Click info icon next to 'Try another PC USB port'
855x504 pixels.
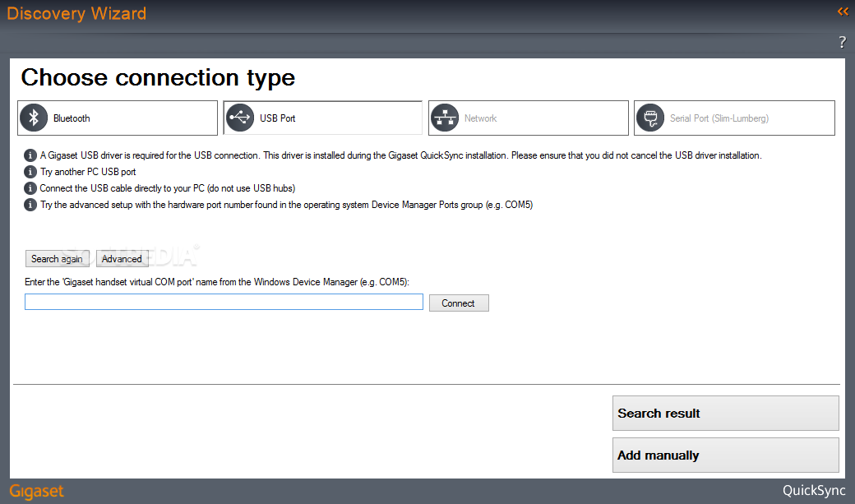click(30, 172)
